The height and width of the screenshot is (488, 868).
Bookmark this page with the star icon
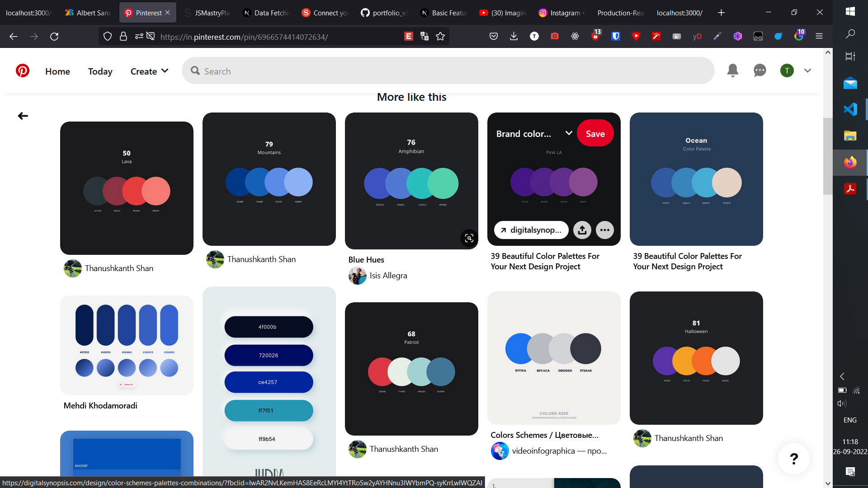(440, 37)
